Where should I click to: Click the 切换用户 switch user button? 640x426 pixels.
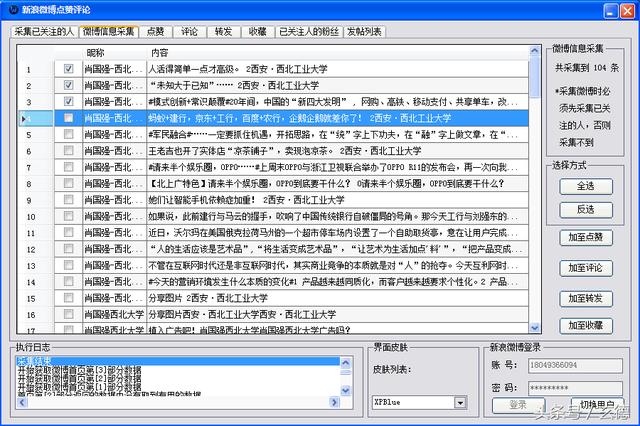pos(597,405)
